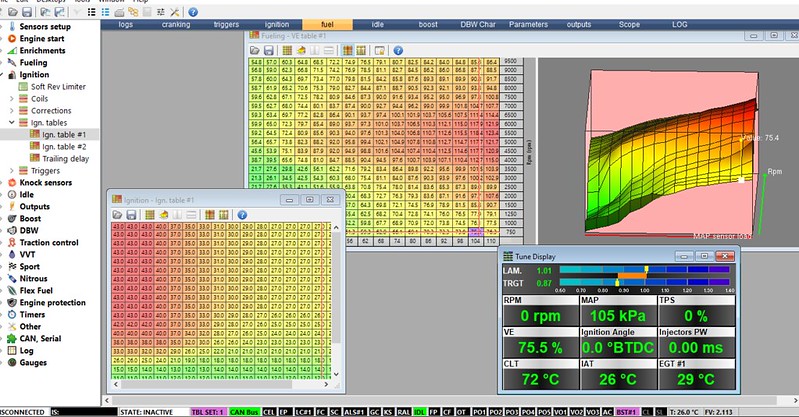
Task: Open file in VE table #1 window toolbar
Action: click(255, 50)
